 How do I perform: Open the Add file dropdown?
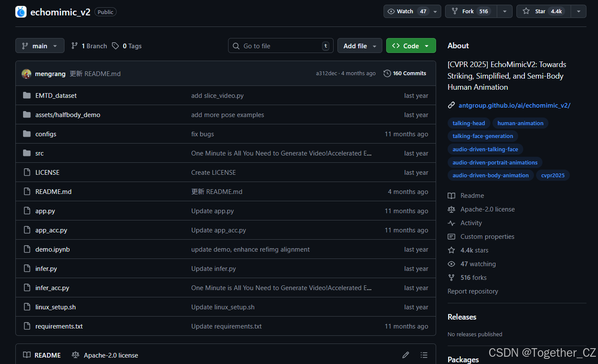click(x=360, y=46)
